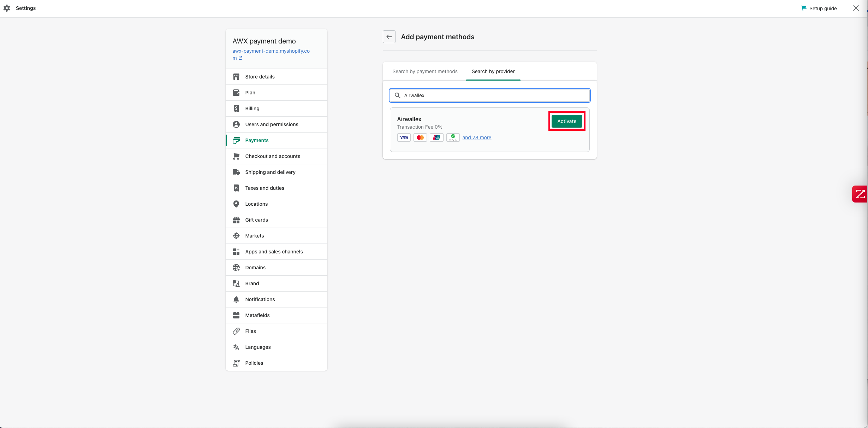Click the Shipping truck icon
The height and width of the screenshot is (428, 868).
tap(236, 172)
